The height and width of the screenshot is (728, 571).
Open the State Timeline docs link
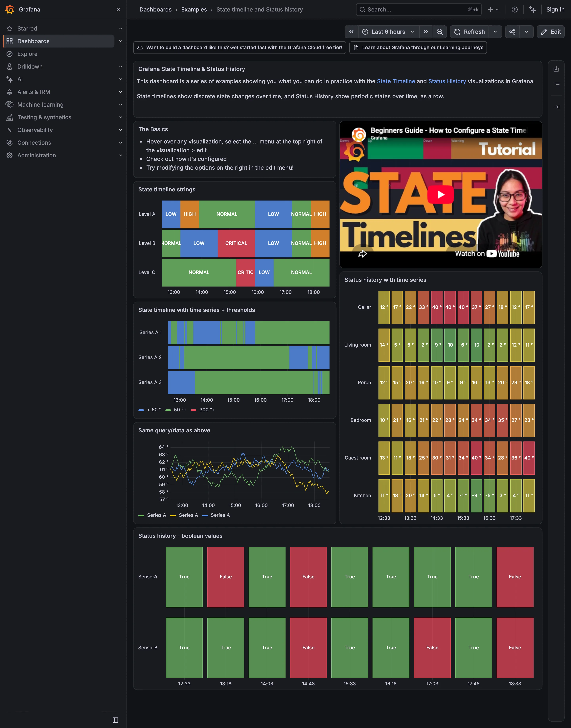[396, 81]
